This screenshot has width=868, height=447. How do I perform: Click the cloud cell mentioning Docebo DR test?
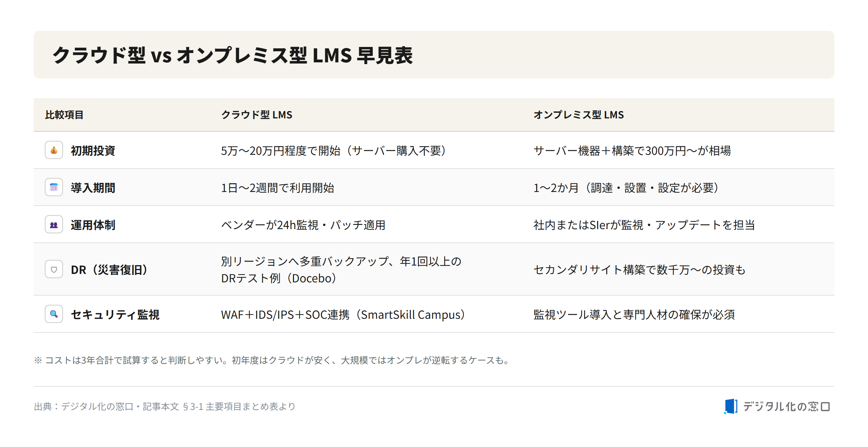pyautogui.click(x=341, y=270)
